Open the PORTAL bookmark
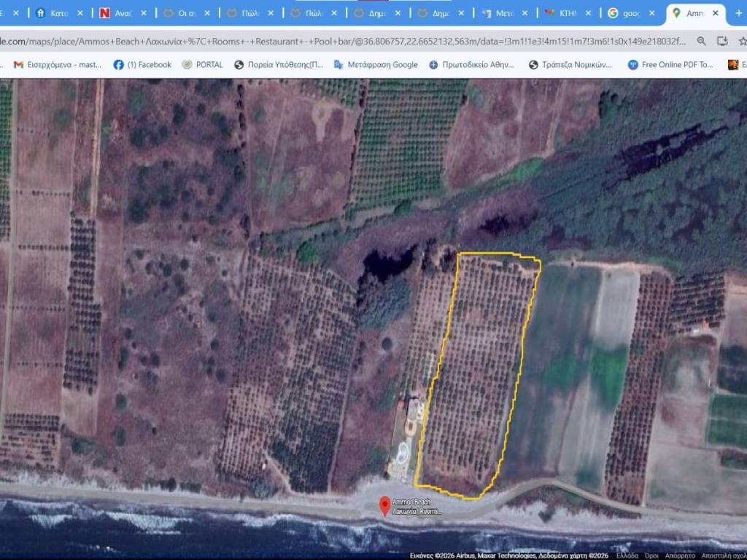The image size is (747, 560). click(203, 65)
